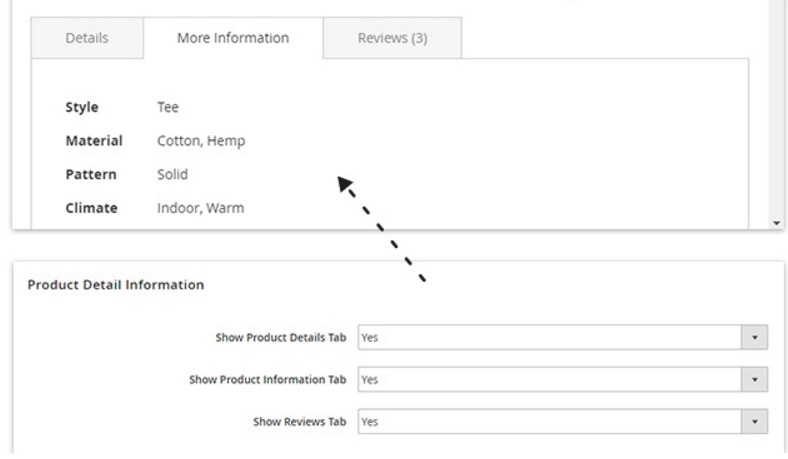This screenshot has height=459, width=788.
Task: Click the Material attribute label
Action: [94, 141]
